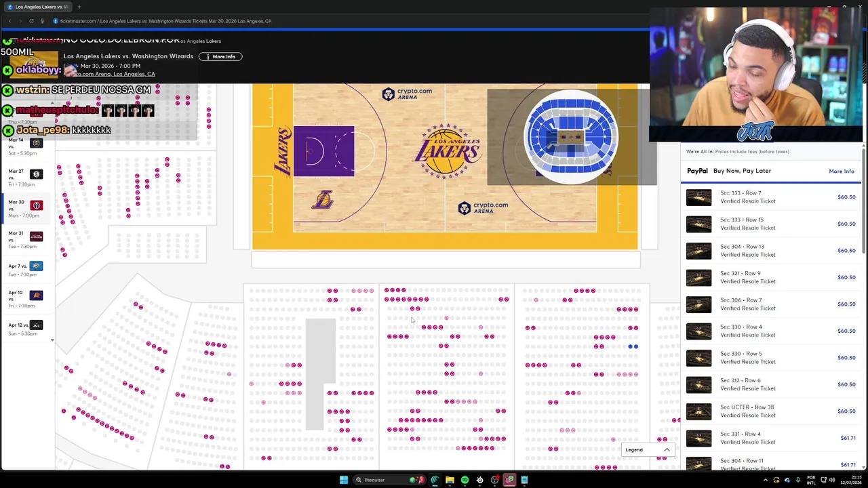Select the Apr 12 Jazz game logo
868x488 pixels.
(x=37, y=325)
